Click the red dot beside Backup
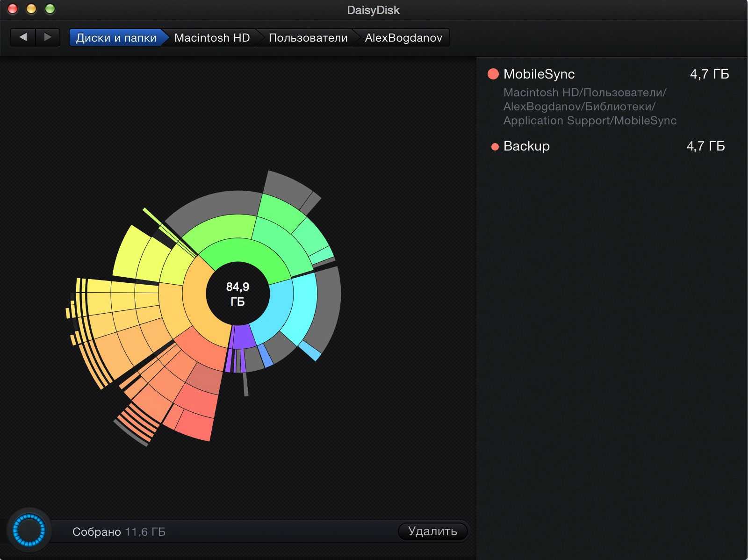This screenshot has height=560, width=748. 495,147
